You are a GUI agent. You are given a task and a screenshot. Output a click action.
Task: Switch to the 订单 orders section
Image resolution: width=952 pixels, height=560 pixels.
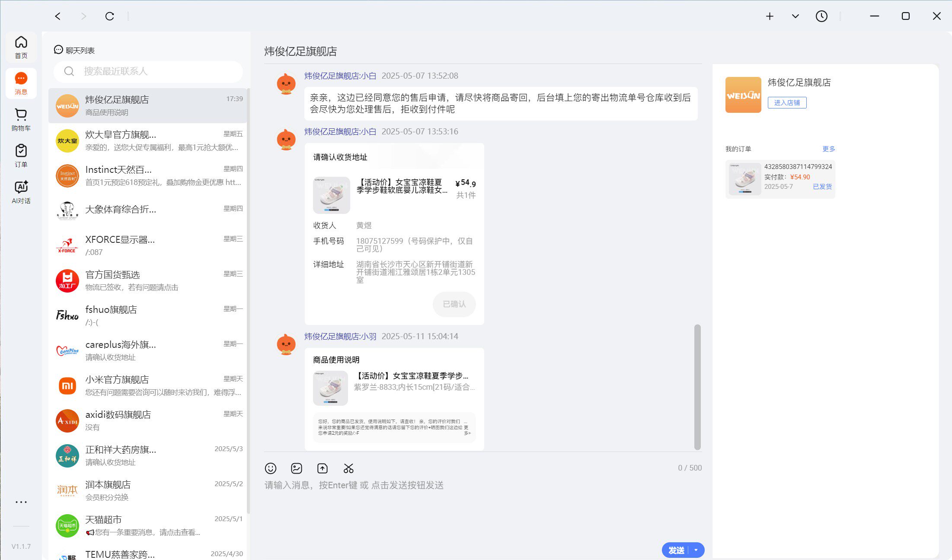pyautogui.click(x=20, y=154)
